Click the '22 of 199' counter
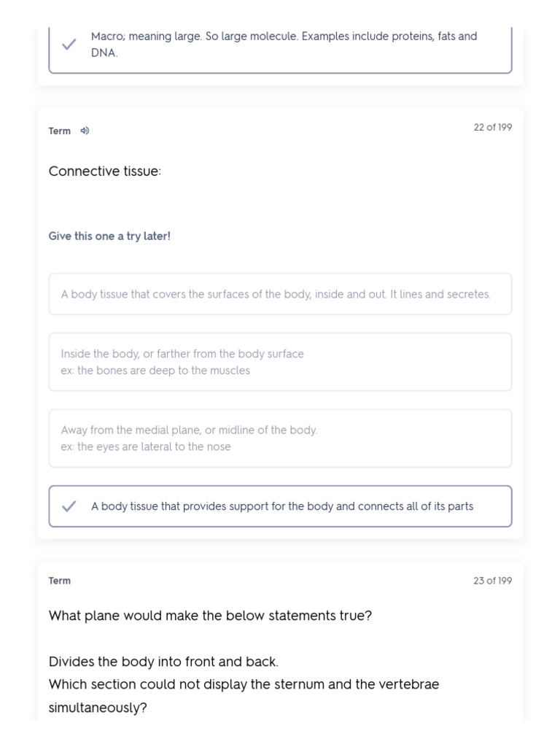 pyautogui.click(x=492, y=128)
